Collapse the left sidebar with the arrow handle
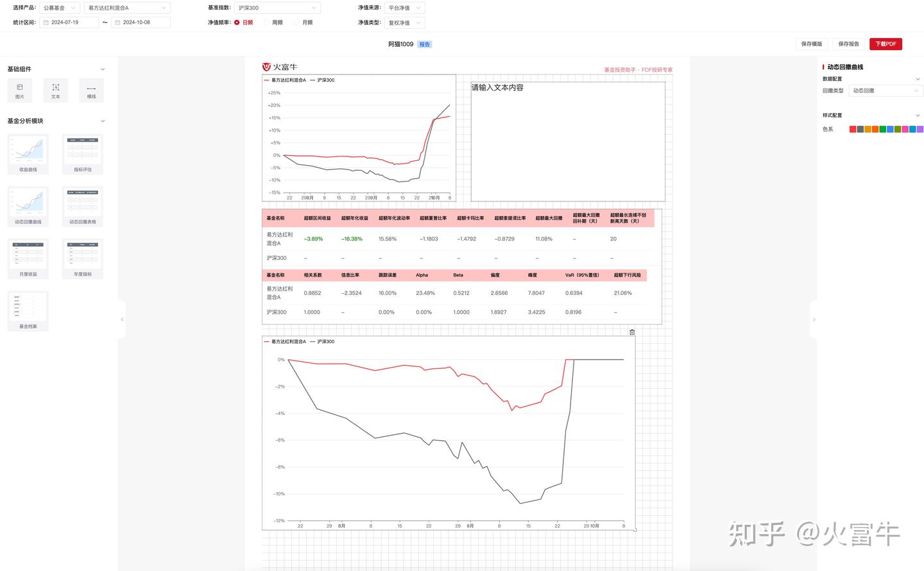The image size is (924, 571). (122, 319)
